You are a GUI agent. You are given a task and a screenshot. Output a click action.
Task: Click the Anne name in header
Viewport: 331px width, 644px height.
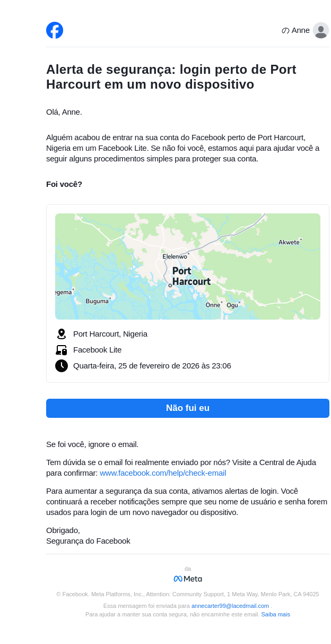(x=300, y=30)
